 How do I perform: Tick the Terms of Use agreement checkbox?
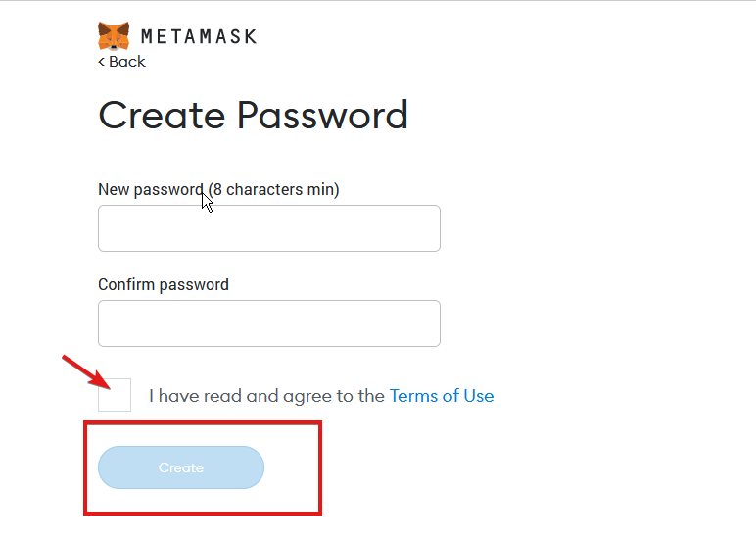point(115,395)
